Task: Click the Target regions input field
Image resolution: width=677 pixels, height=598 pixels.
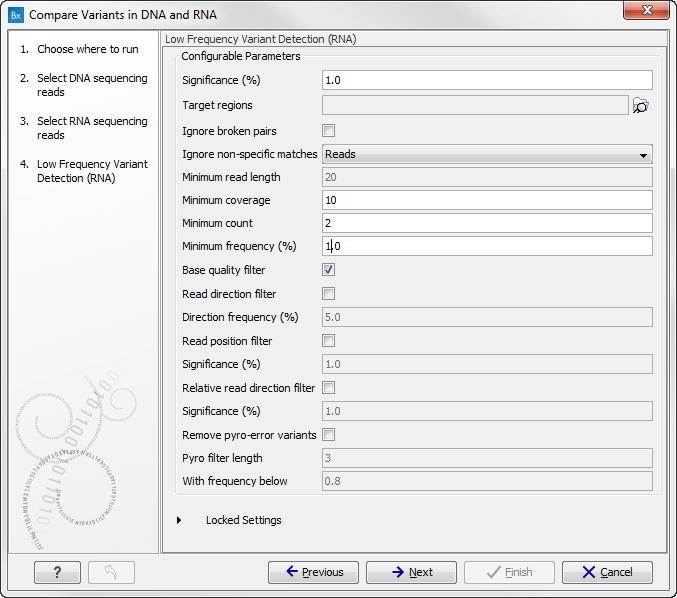Action: pyautogui.click(x=475, y=105)
